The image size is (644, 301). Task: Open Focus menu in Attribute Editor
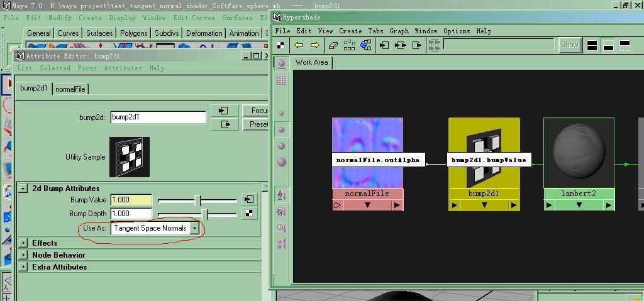pos(87,68)
